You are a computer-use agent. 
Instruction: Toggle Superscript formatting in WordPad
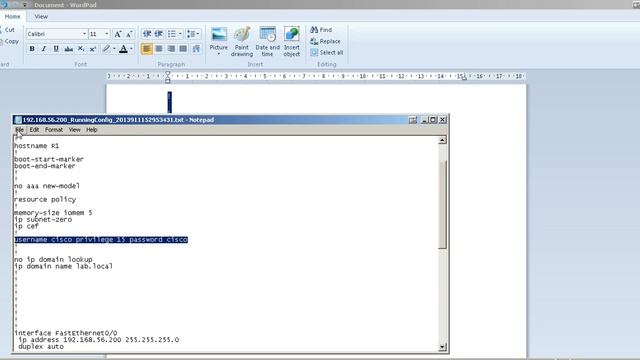coord(93,49)
